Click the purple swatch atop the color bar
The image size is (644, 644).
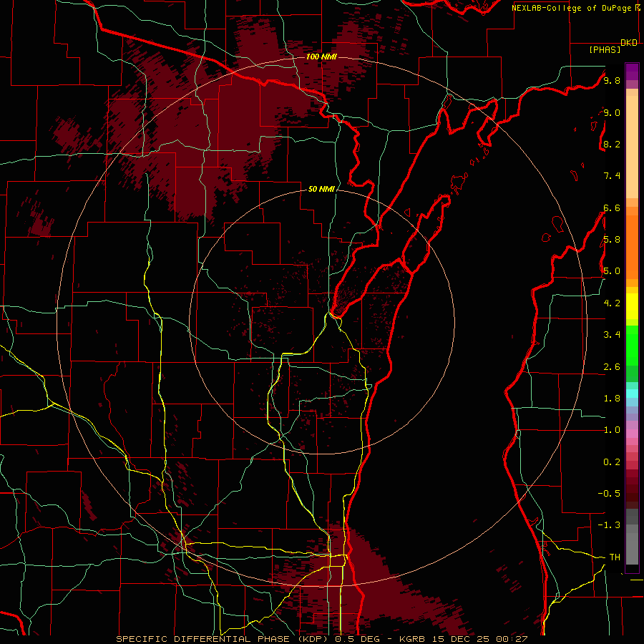[x=632, y=72]
